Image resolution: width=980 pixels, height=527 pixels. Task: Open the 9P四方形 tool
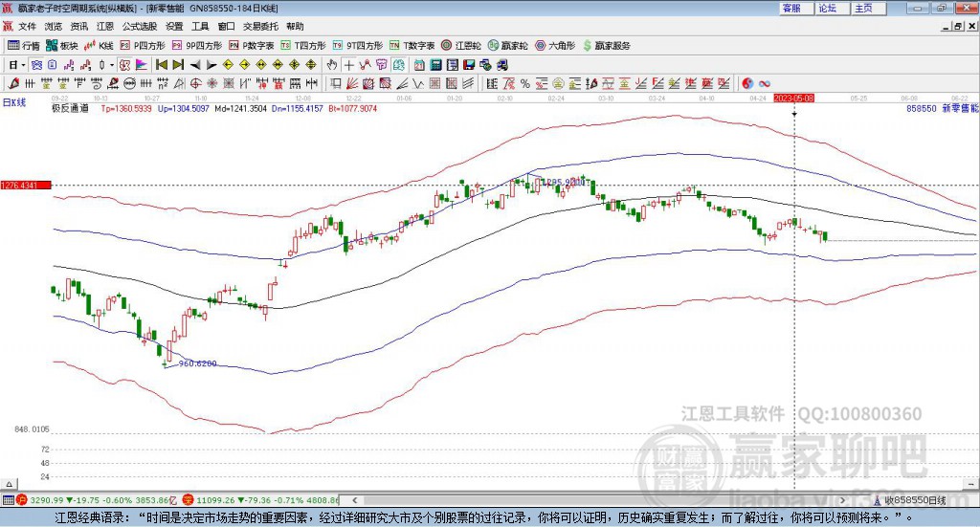click(197, 46)
